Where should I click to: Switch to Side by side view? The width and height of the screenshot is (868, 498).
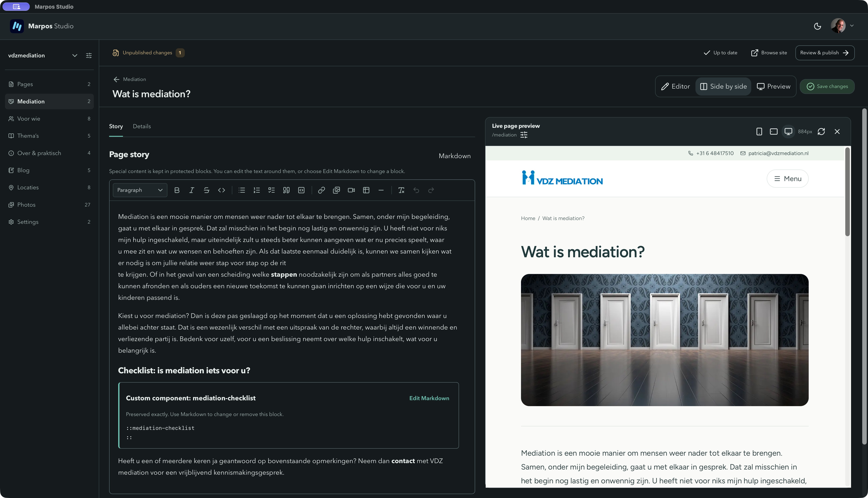click(x=723, y=87)
